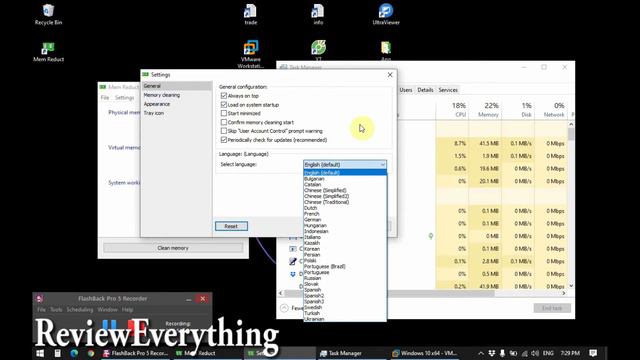Open File menu in Mem Reduct window

pos(105,98)
